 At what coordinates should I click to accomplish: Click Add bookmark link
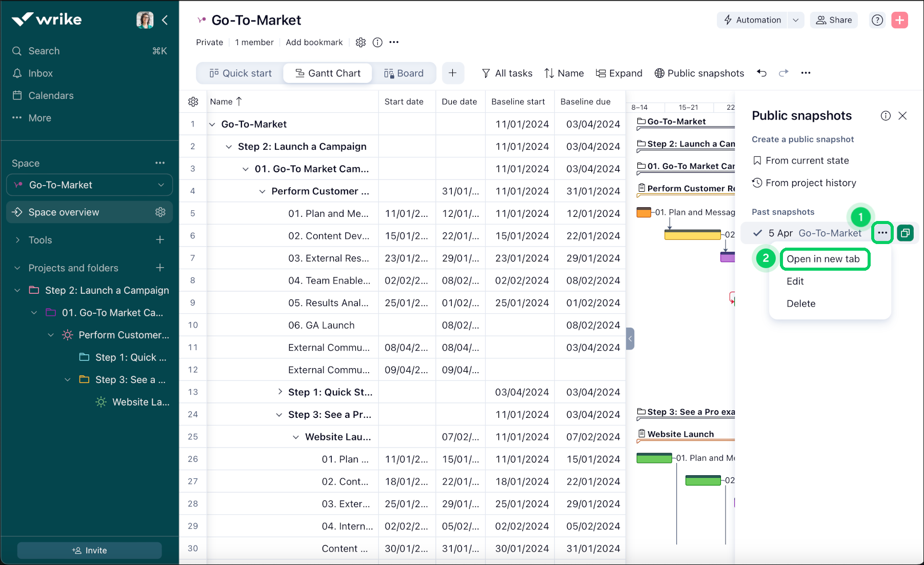pyautogui.click(x=314, y=43)
